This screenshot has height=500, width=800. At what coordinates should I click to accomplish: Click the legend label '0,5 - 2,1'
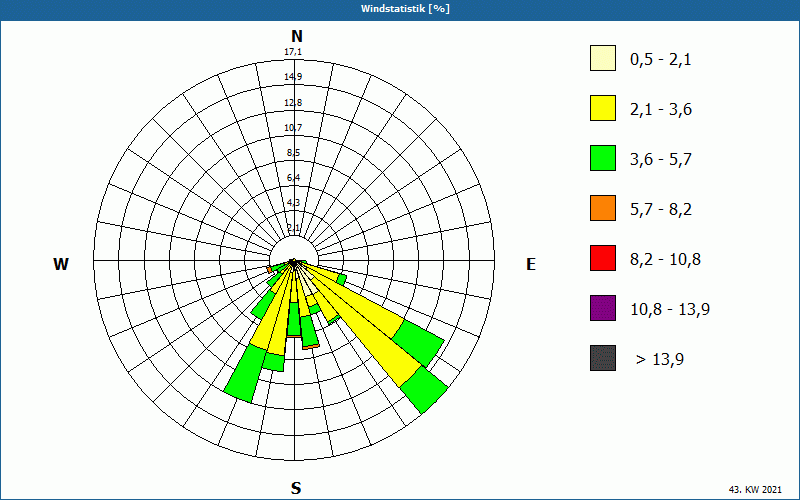click(x=661, y=60)
